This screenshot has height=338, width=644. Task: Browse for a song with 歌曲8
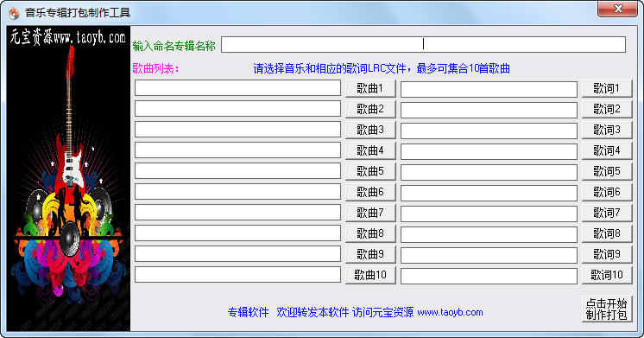point(370,233)
